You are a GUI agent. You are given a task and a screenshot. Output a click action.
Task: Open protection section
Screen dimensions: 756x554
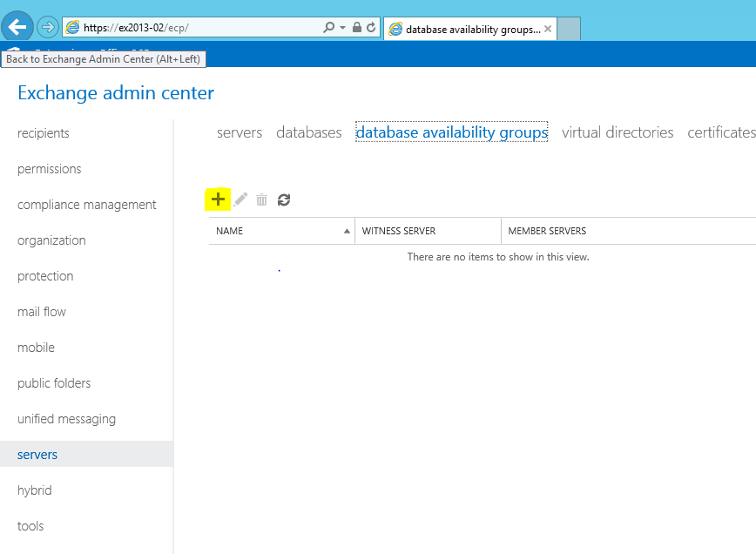pos(45,276)
